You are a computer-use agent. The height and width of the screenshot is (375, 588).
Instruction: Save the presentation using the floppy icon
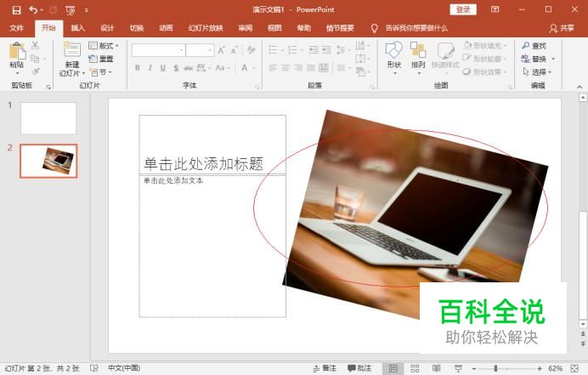[16, 10]
